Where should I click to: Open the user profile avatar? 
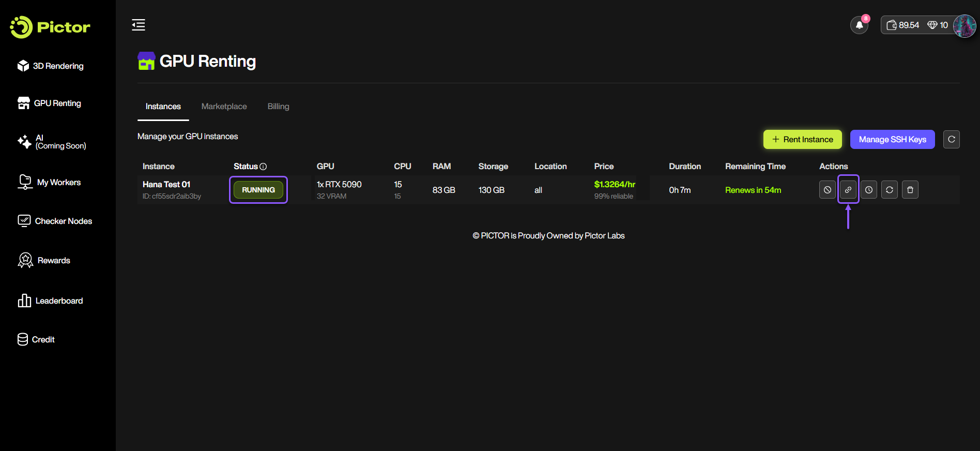point(964,26)
